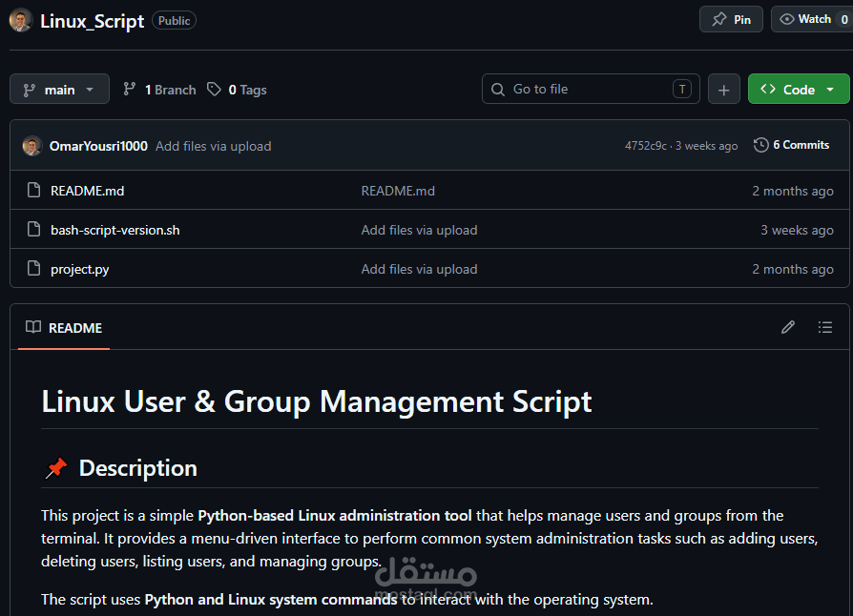Click the Watch button label
853x616 pixels.
815,20
